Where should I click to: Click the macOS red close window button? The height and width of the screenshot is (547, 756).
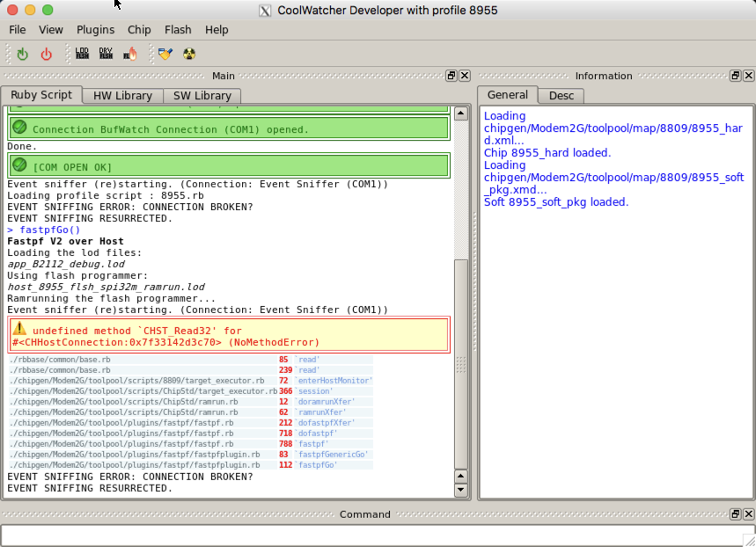coord(13,10)
